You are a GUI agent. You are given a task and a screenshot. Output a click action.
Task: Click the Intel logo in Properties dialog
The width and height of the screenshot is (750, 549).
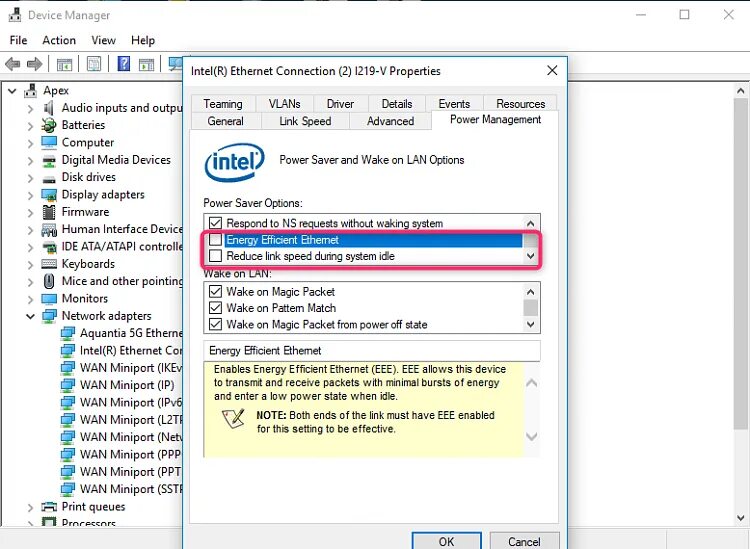(234, 163)
